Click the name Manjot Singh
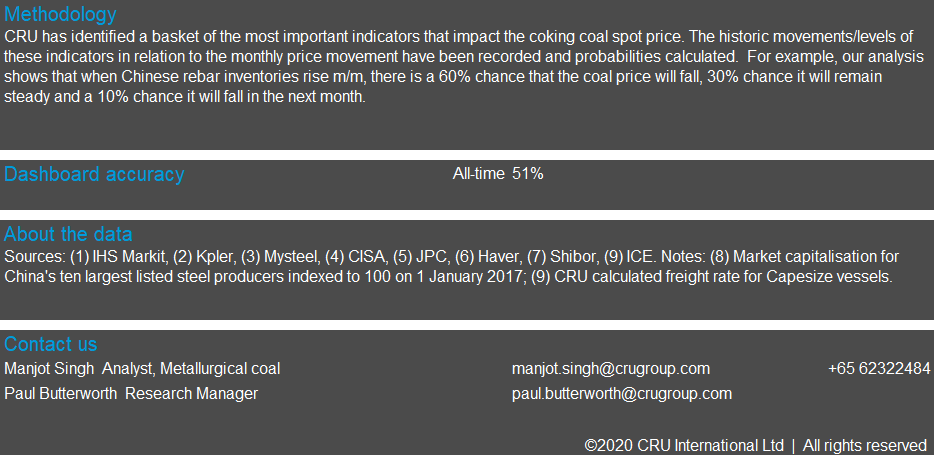This screenshot has width=934, height=455. click(48, 369)
